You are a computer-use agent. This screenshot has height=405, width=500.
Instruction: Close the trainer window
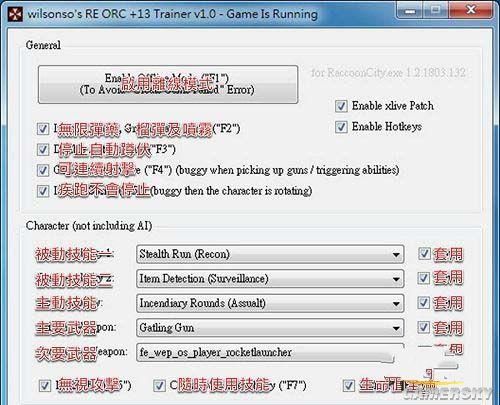pyautogui.click(x=470, y=11)
